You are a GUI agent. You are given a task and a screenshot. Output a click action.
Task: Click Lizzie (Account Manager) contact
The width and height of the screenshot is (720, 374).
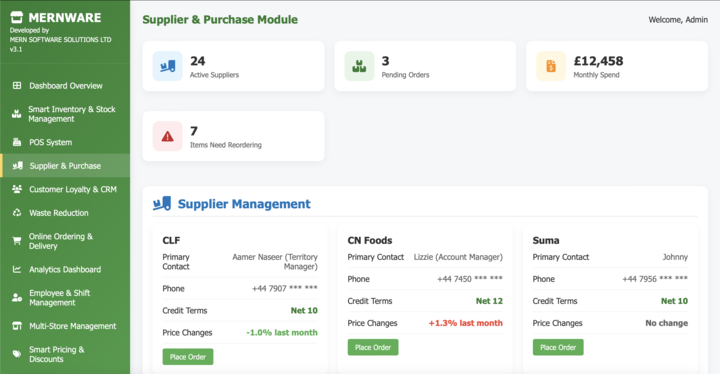click(x=458, y=257)
